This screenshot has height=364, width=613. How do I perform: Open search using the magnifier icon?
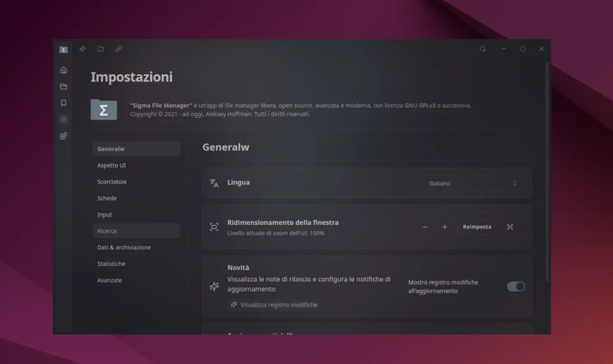tap(482, 49)
